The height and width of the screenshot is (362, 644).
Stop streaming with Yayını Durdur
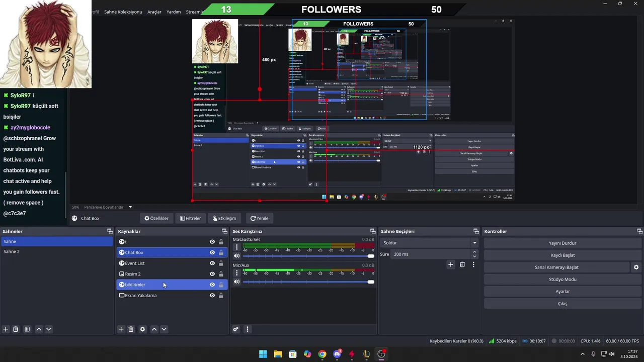[x=562, y=243]
